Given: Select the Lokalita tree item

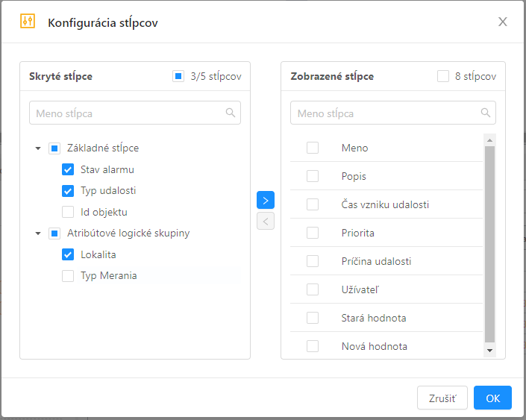Looking at the screenshot, I should point(98,254).
